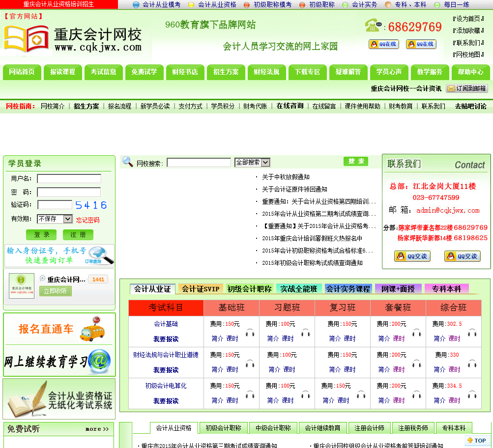This screenshot has height=448, width=493.
Task: Open the notice 关于中秋放假通知
Action: pos(286,177)
